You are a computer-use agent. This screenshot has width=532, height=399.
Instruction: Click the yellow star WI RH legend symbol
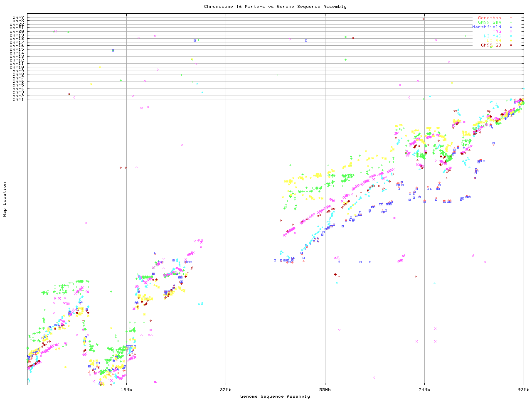point(511,41)
